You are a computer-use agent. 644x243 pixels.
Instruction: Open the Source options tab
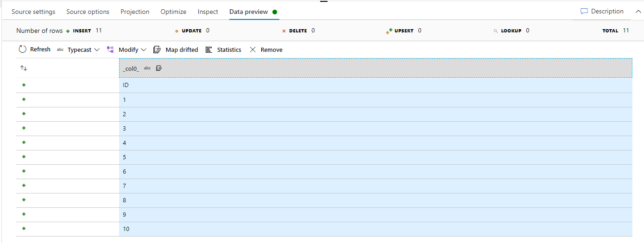click(88, 12)
